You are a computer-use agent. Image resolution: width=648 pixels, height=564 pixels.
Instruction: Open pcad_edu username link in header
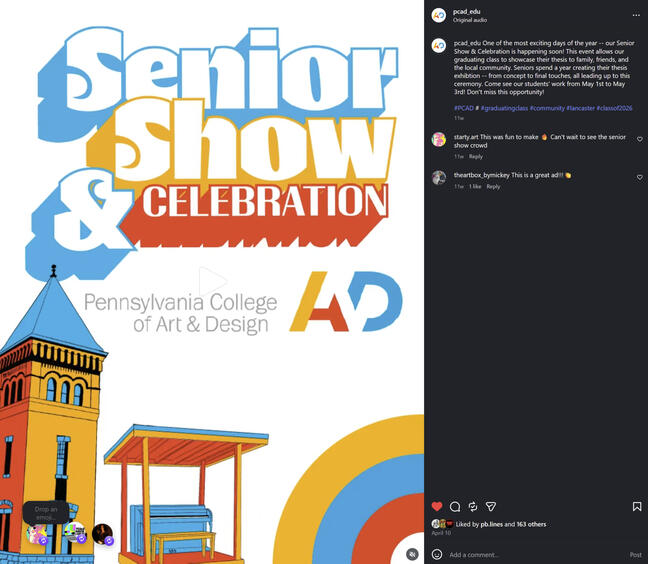(466, 12)
